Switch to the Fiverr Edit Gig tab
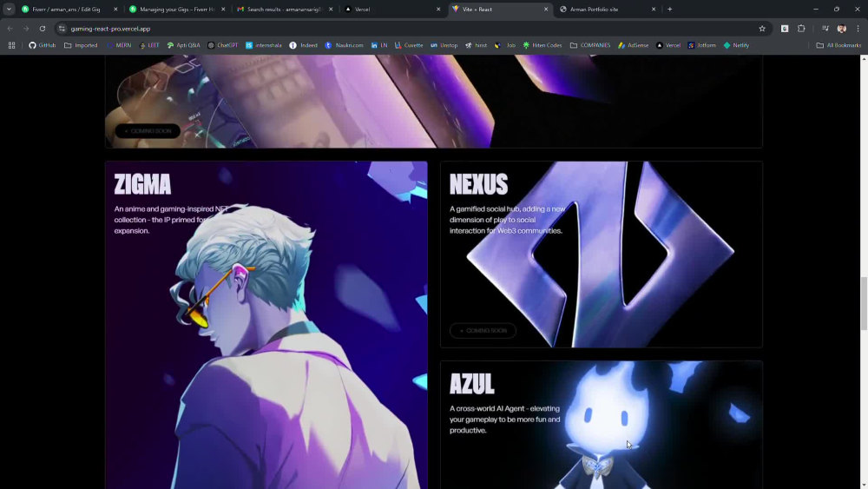Image resolution: width=868 pixels, height=489 pixels. pyautogui.click(x=66, y=10)
